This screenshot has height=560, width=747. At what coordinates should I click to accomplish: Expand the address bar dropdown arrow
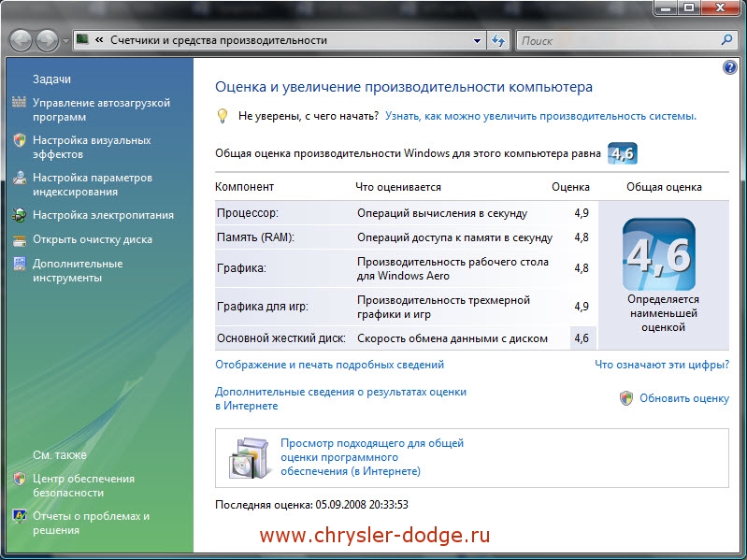[x=477, y=40]
